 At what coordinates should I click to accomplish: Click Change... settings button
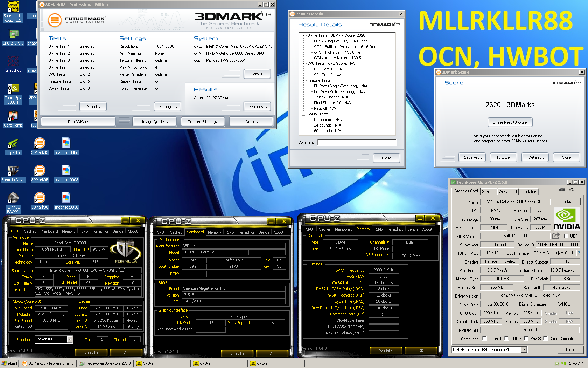[x=168, y=107]
